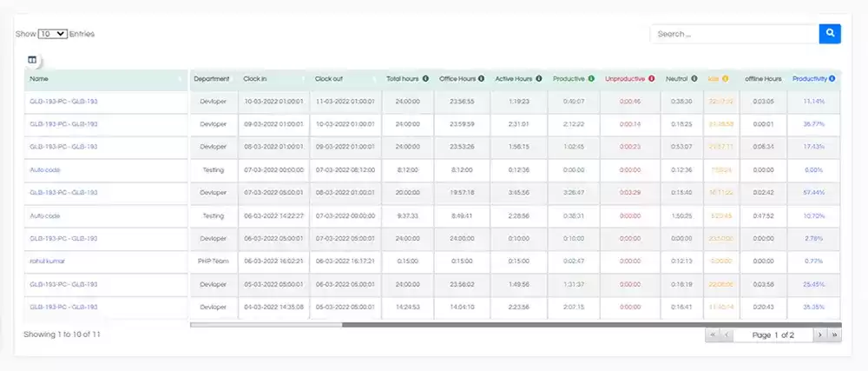
Task: Click the Total hours info icon
Action: point(426,79)
